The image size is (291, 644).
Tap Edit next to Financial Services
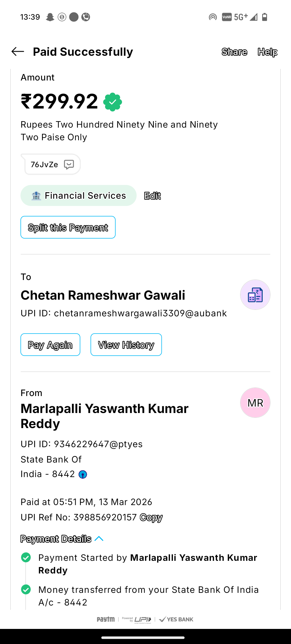click(x=152, y=196)
